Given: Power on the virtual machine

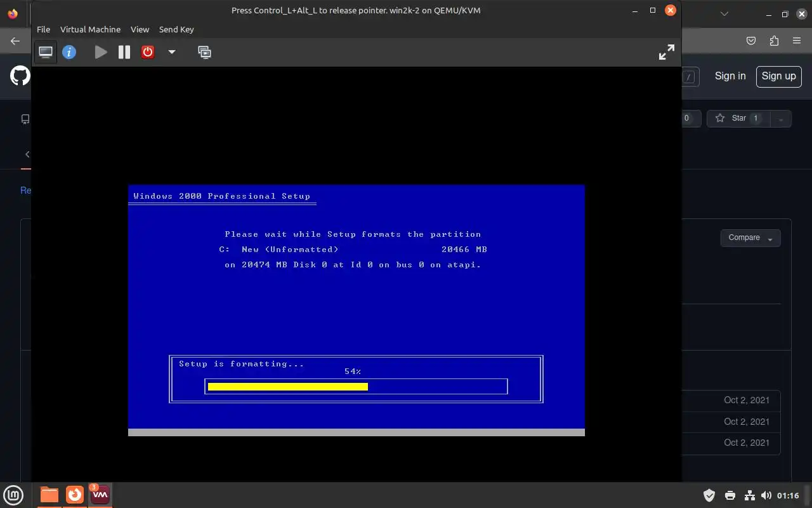Looking at the screenshot, I should 101,52.
